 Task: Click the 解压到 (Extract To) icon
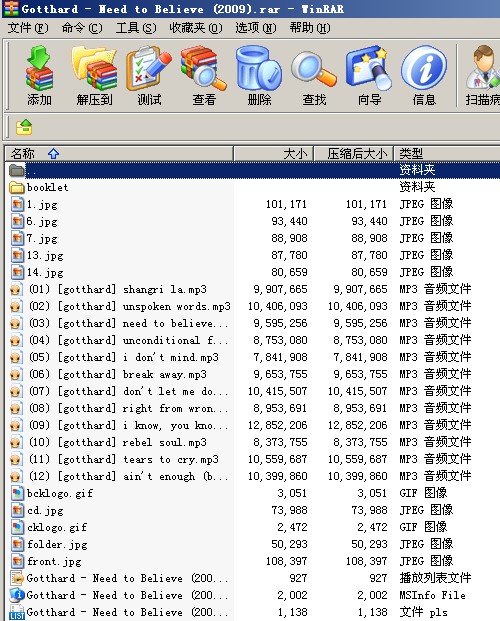click(94, 69)
